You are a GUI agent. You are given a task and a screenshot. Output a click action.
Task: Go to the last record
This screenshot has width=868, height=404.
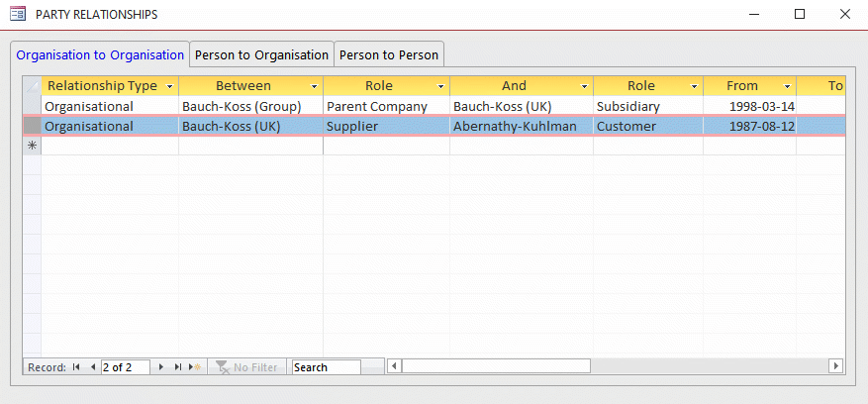[x=178, y=367]
